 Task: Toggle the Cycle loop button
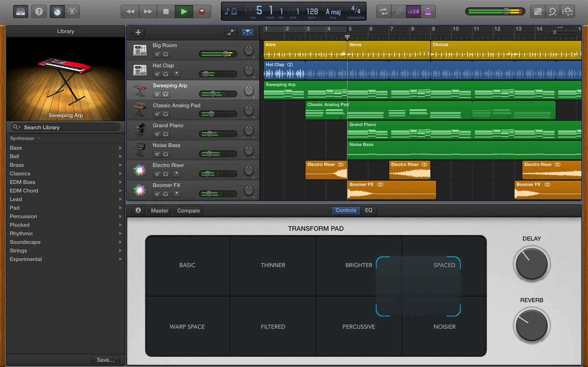pos(383,12)
